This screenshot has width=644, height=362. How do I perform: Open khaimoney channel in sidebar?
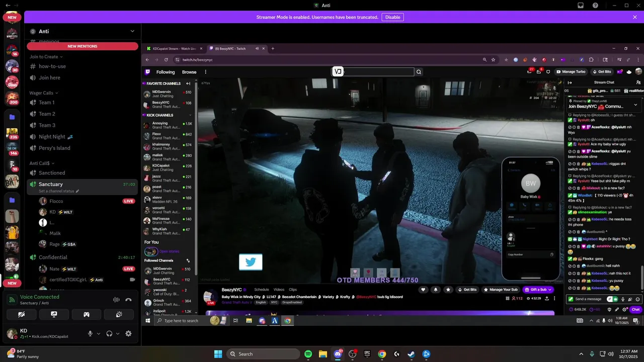click(168, 146)
